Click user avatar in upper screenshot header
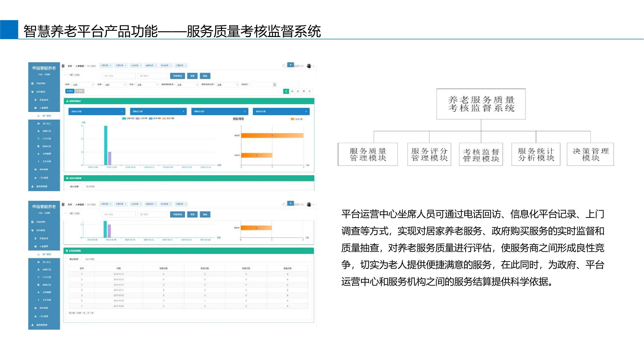Image resolution: width=644 pixels, height=362 pixels. [309, 66]
